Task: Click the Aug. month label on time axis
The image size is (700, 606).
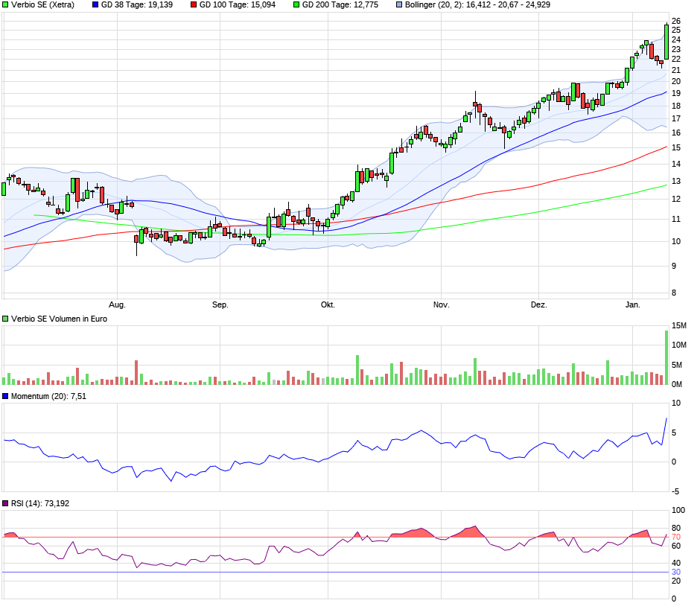Action: pos(117,305)
